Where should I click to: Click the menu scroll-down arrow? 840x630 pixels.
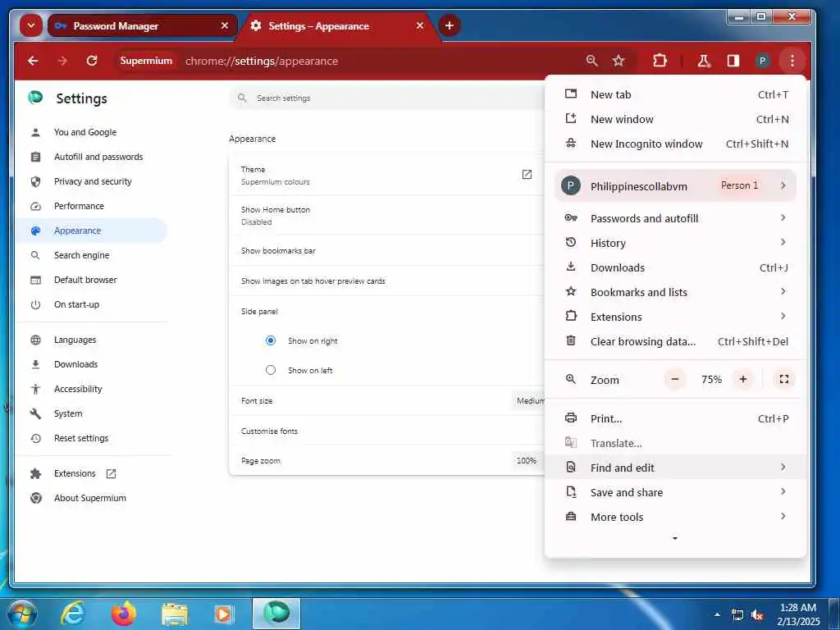coord(675,538)
